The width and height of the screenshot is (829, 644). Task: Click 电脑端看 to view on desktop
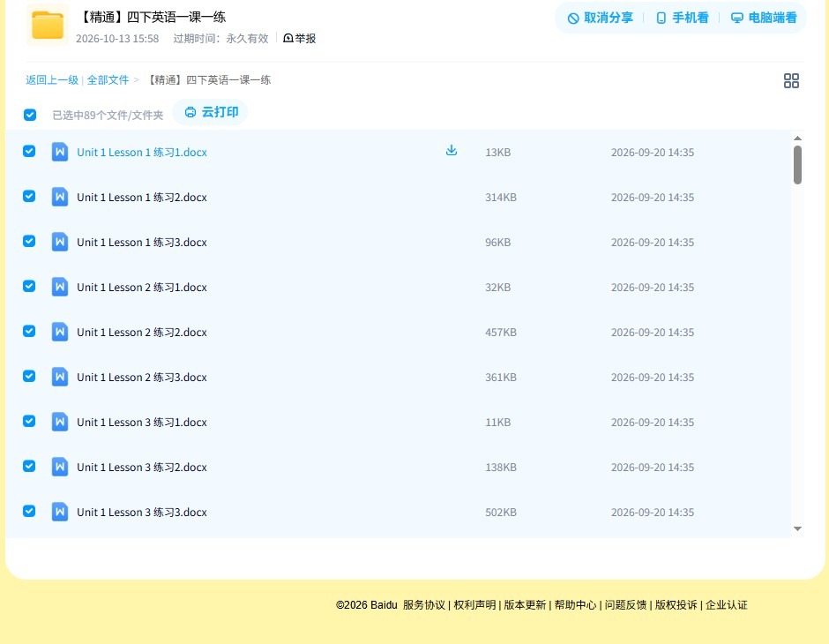click(x=764, y=18)
